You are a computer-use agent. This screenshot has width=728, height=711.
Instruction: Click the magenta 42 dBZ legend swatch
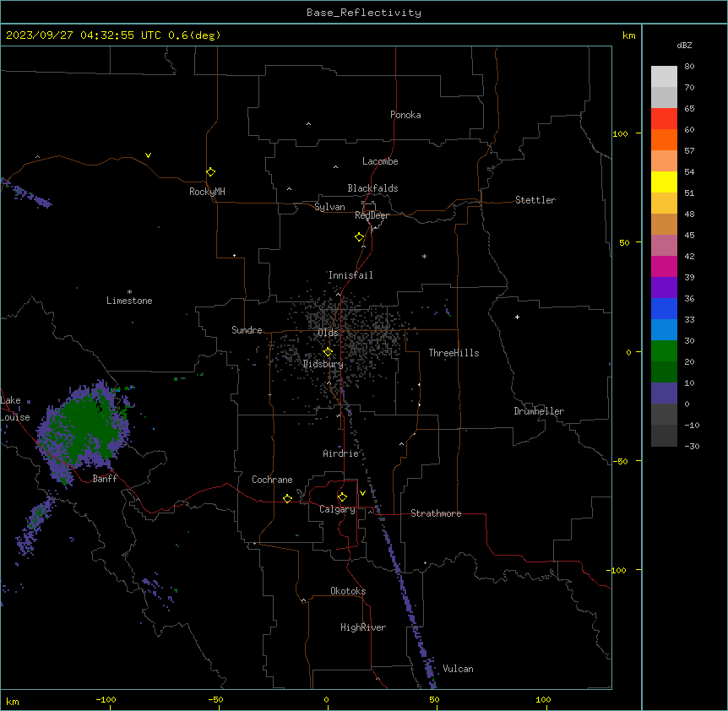(664, 266)
